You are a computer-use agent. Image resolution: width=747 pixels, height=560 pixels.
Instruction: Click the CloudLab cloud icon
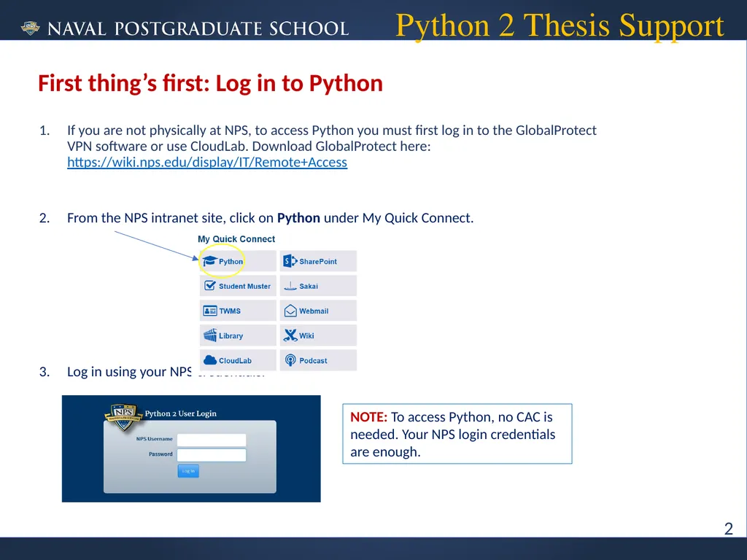(209, 360)
